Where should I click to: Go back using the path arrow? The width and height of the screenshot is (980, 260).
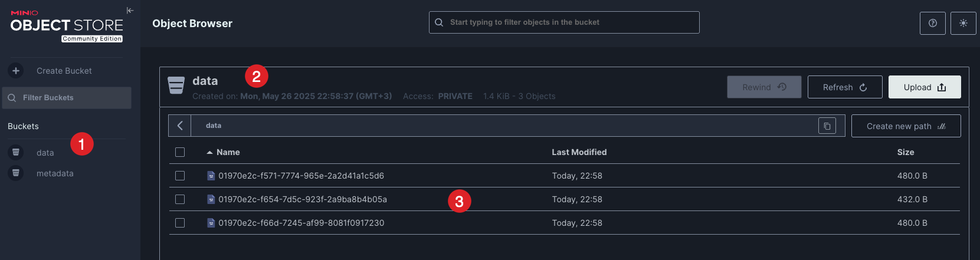[180, 126]
